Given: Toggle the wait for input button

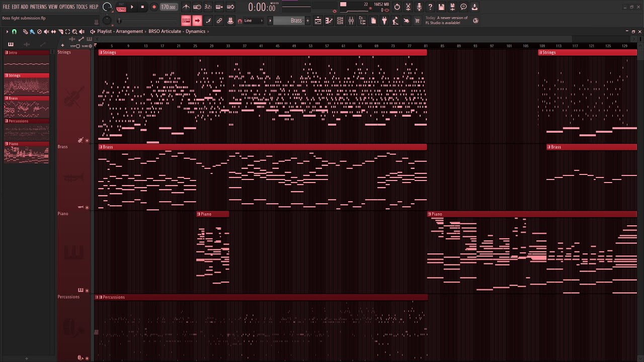Looking at the screenshot, I should pyautogui.click(x=197, y=7).
